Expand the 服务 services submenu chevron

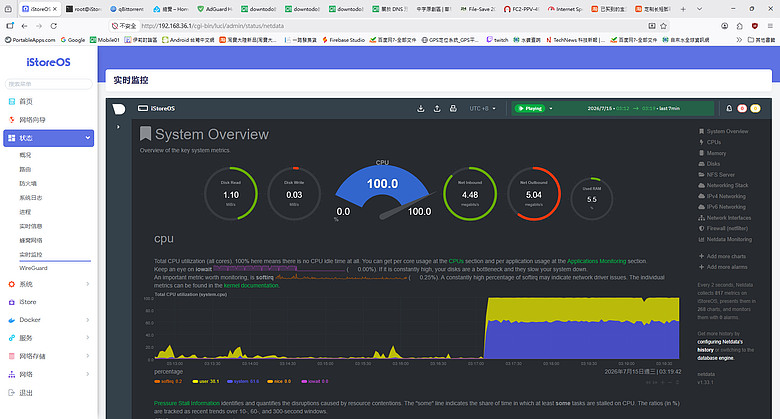88,338
